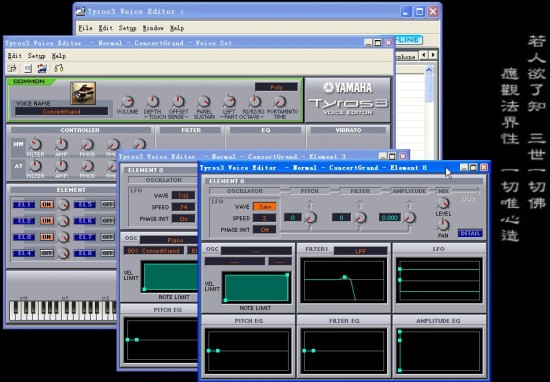Click the LEFT part octave knob

click(x=229, y=102)
